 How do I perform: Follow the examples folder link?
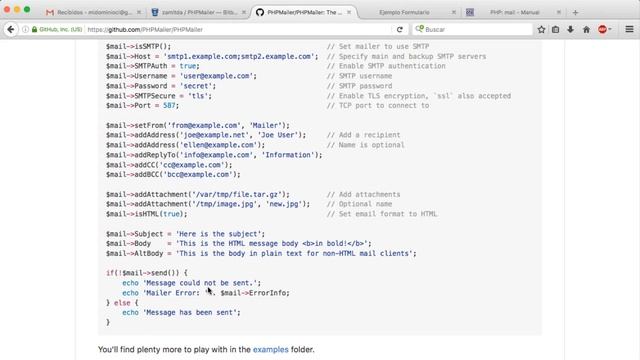271,349
